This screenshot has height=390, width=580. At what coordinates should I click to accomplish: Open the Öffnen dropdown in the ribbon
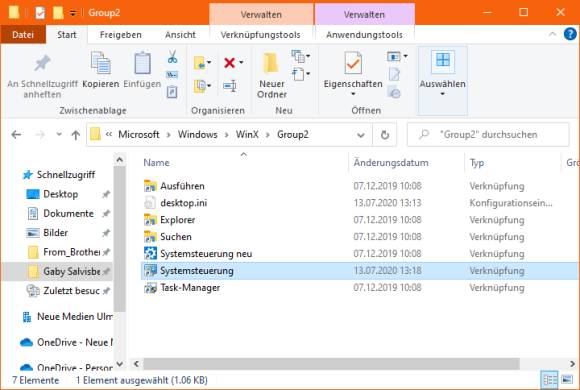pos(405,56)
